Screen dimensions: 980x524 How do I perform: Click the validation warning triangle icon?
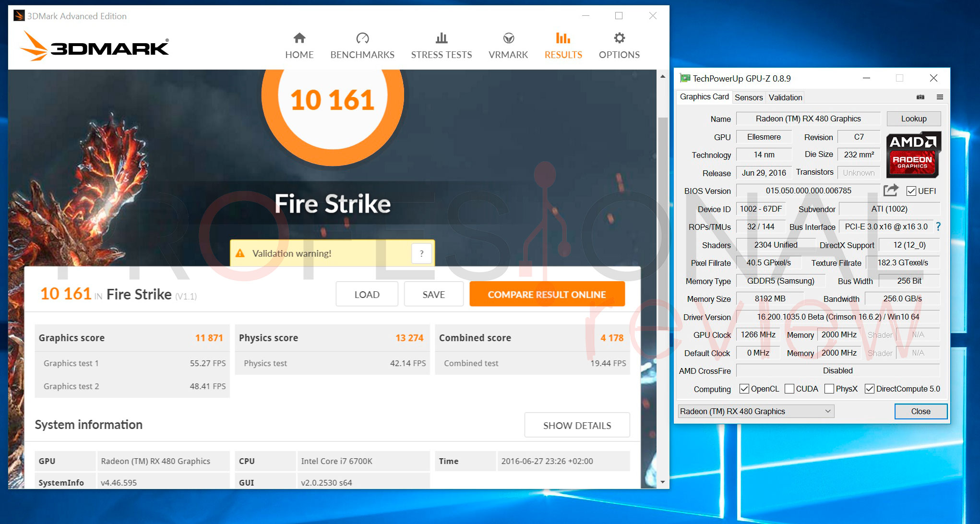pos(240,253)
